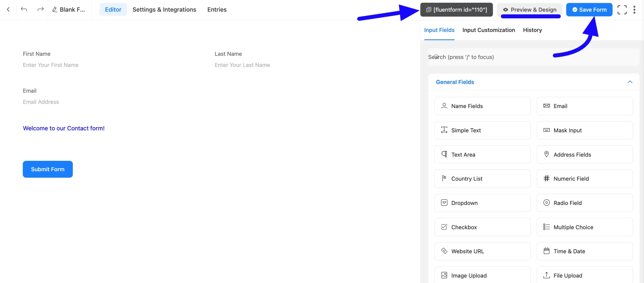Click the eye icon in Preview & Design
This screenshot has width=644, height=283.
click(505, 10)
